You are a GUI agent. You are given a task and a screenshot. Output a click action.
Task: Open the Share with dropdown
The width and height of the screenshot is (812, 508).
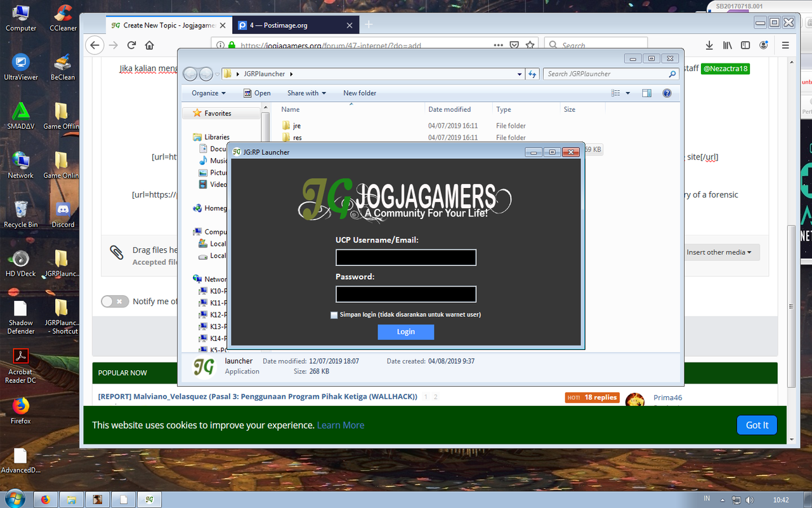tap(306, 93)
